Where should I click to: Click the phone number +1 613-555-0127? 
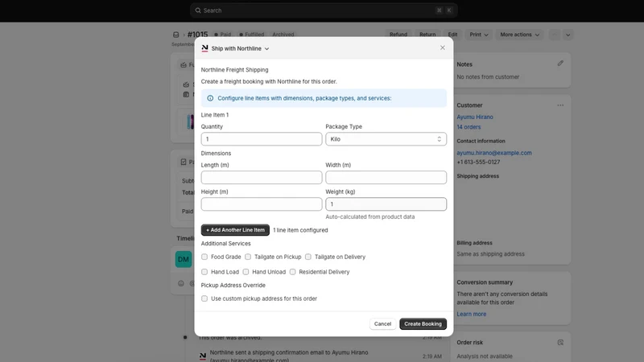[478, 162]
